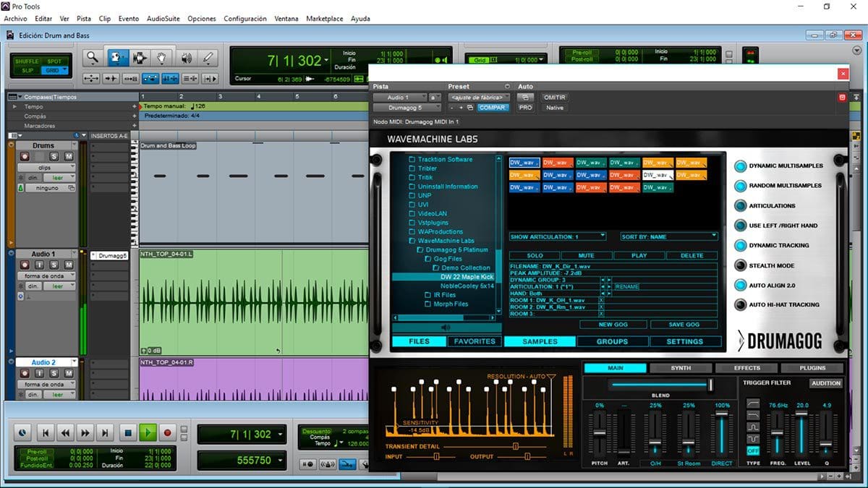Open the Configuración menu
The image size is (868, 488).
coord(245,18)
